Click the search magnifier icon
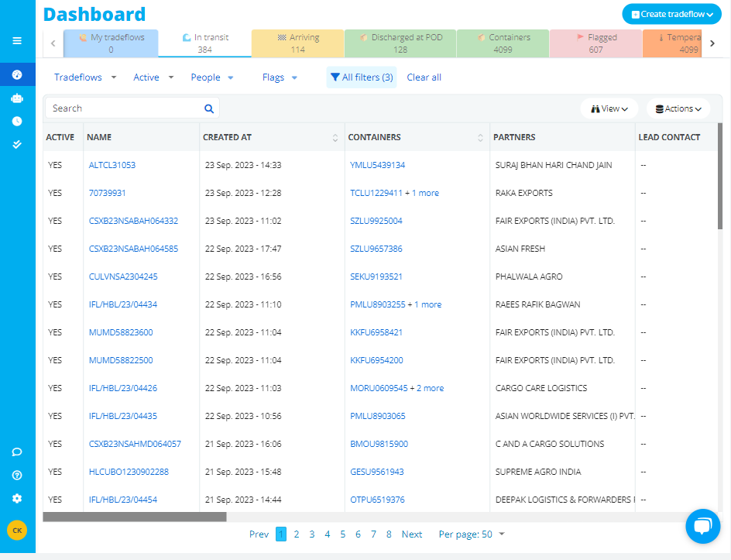 (208, 108)
